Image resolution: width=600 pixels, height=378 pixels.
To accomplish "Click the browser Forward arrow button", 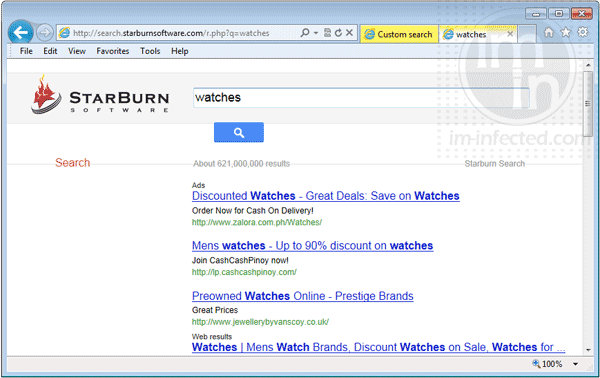I will tap(45, 33).
